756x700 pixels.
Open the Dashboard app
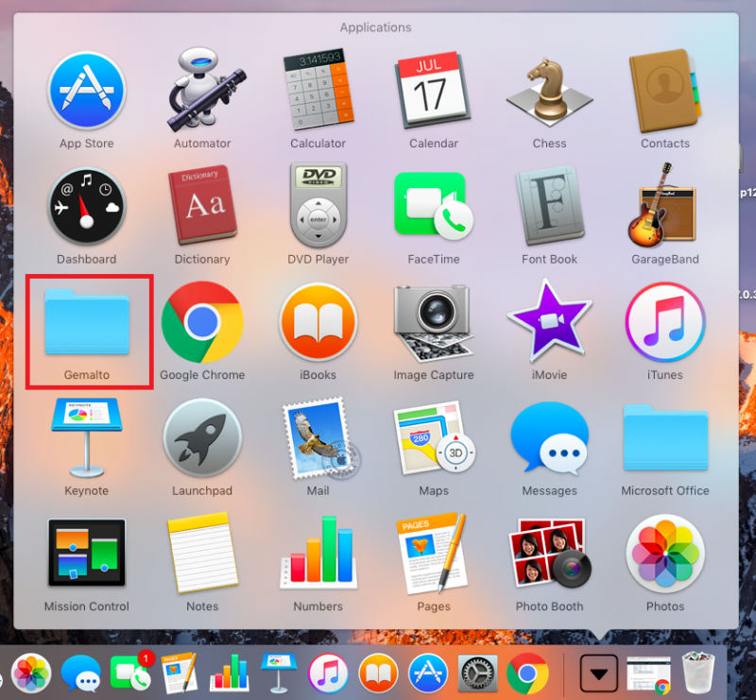(87, 206)
